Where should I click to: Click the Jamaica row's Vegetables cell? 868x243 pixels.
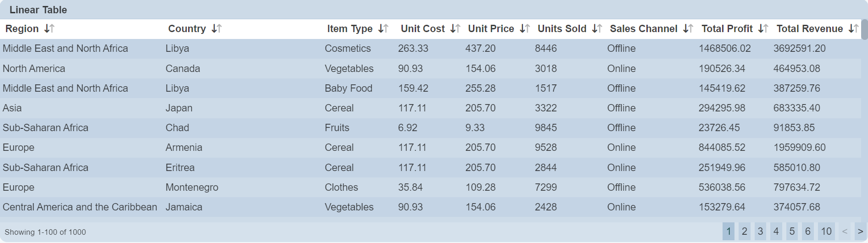pyautogui.click(x=349, y=207)
